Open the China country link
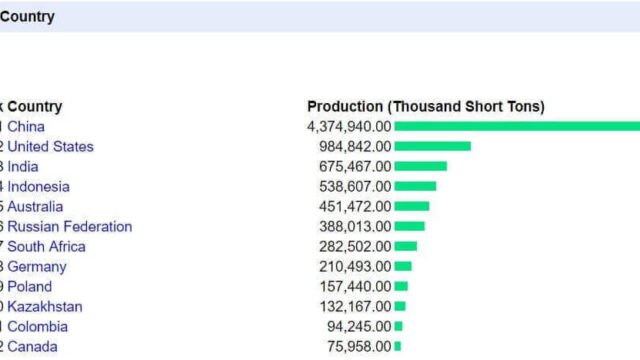640x360 pixels. click(x=26, y=127)
